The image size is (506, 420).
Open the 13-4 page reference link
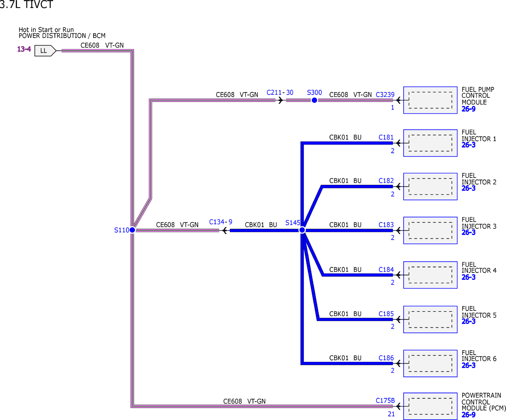tap(24, 49)
